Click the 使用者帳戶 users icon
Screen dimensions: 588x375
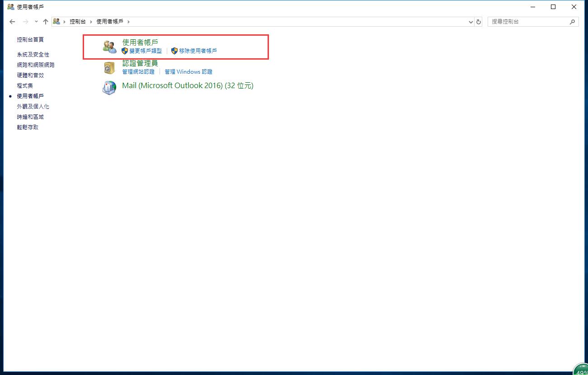[x=109, y=47]
